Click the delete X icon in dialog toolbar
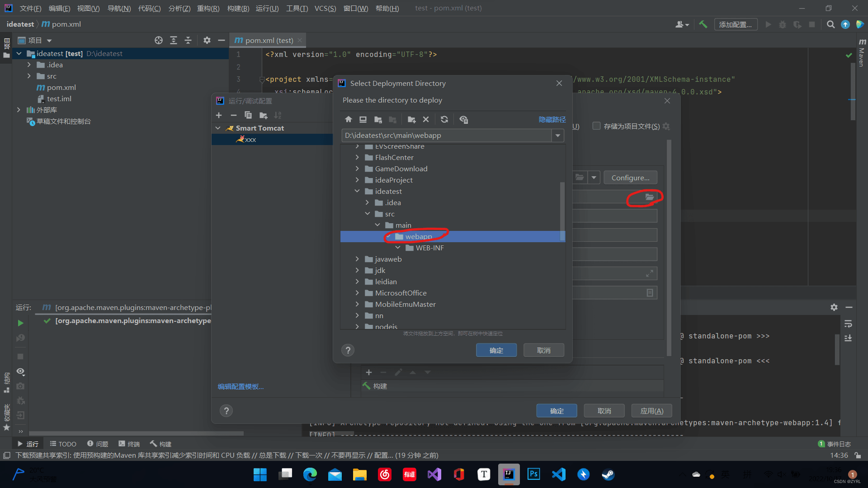 point(425,120)
